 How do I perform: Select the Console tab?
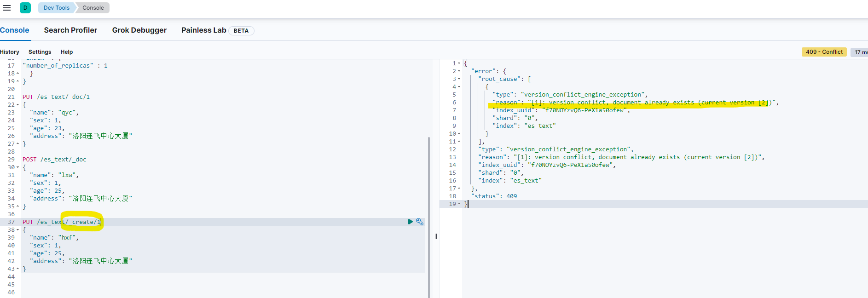(15, 30)
